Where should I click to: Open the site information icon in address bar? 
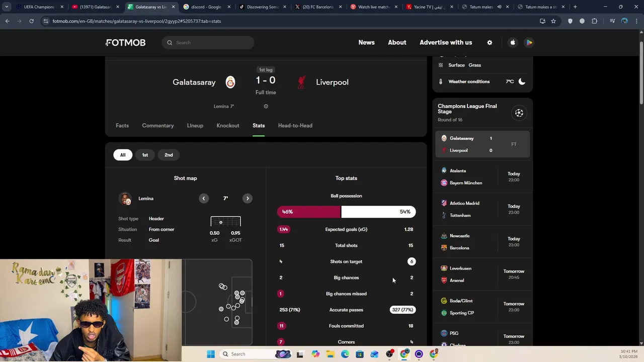(x=46, y=21)
